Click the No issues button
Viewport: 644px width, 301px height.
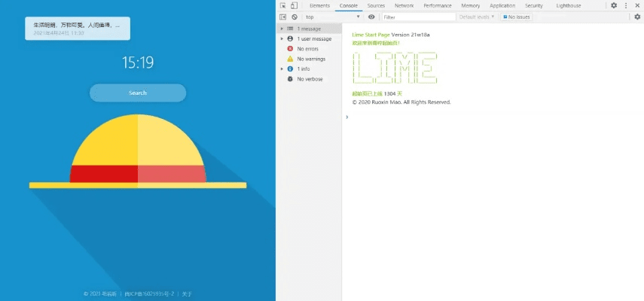click(517, 17)
